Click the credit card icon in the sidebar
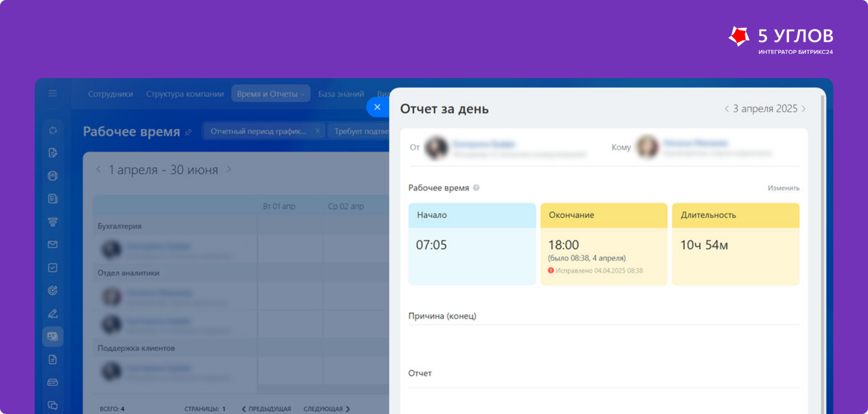Viewport: 868px width, 414px height. [53, 382]
